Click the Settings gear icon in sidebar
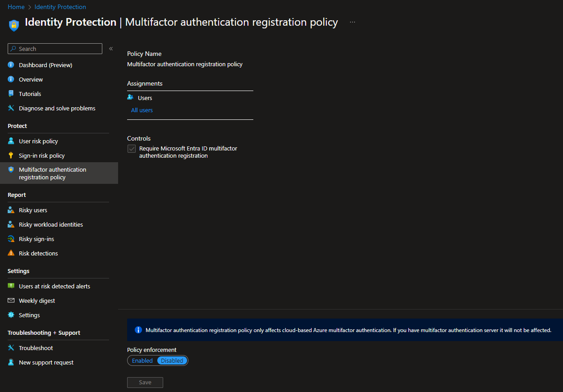 point(11,315)
